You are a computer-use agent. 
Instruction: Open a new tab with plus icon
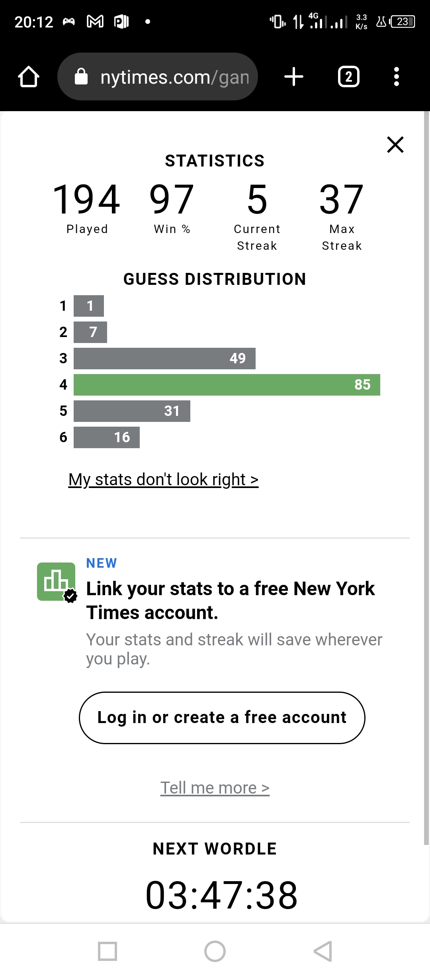(294, 76)
